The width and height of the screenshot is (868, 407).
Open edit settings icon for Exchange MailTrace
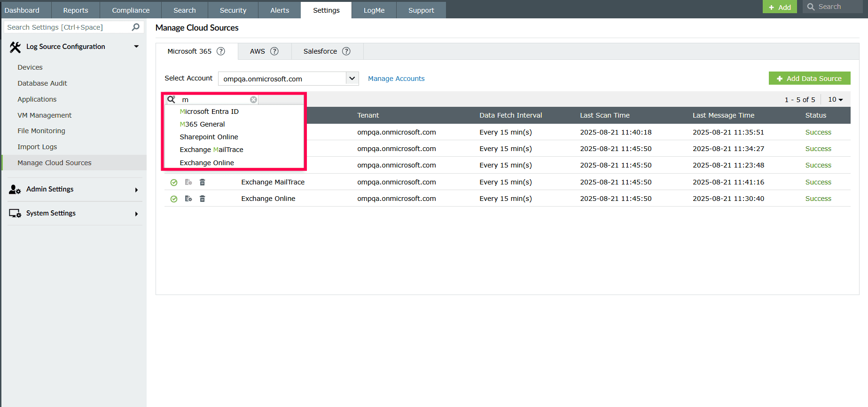(188, 182)
